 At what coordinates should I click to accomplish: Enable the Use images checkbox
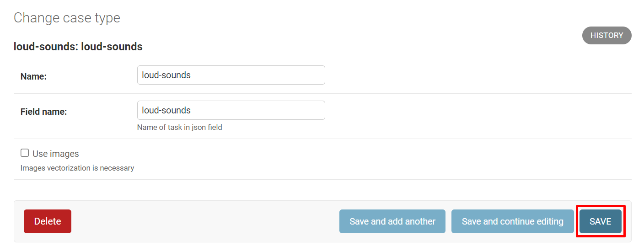pyautogui.click(x=25, y=153)
